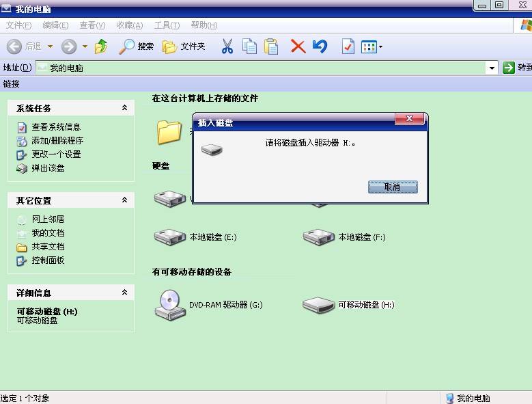Click the Properties checkmark page icon
532x404 pixels.
point(348,46)
